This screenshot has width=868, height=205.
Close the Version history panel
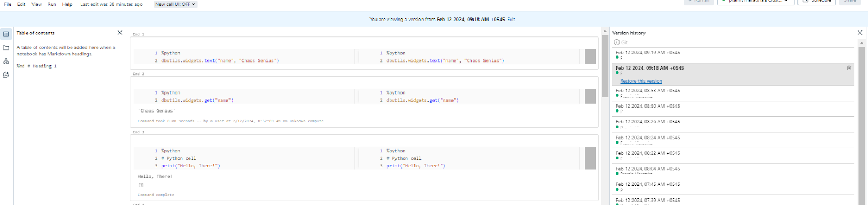[x=860, y=33]
